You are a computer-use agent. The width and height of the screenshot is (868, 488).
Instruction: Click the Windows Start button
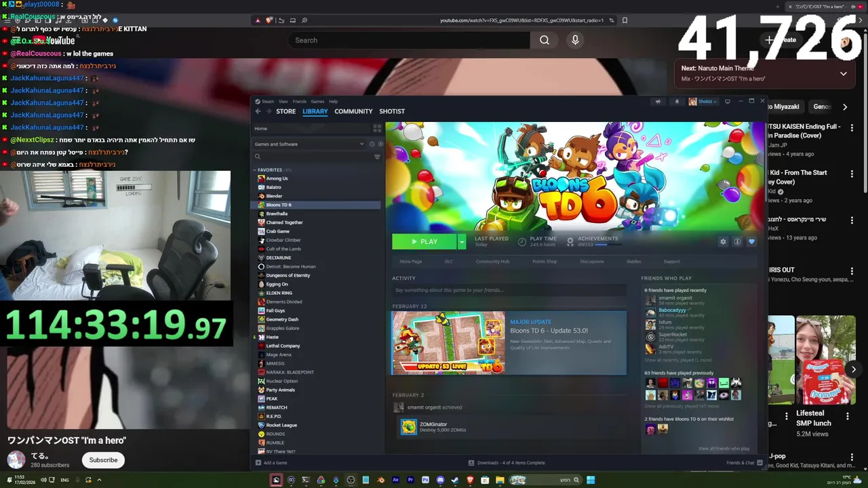click(x=591, y=480)
